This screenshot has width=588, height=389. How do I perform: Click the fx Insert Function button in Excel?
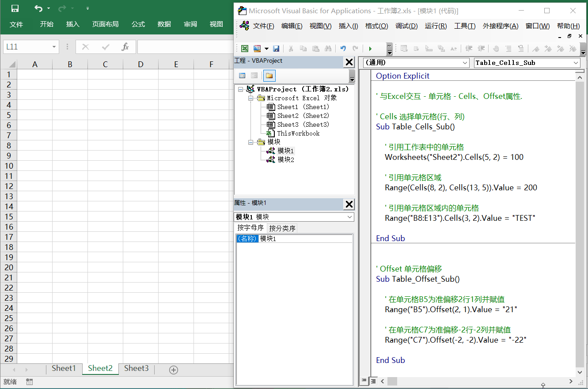click(125, 47)
